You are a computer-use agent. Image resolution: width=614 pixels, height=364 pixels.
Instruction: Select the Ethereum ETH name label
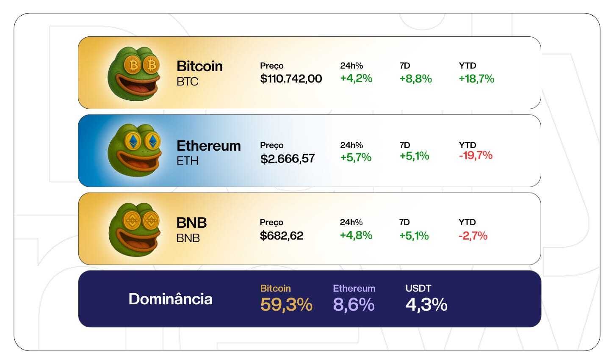coord(208,152)
